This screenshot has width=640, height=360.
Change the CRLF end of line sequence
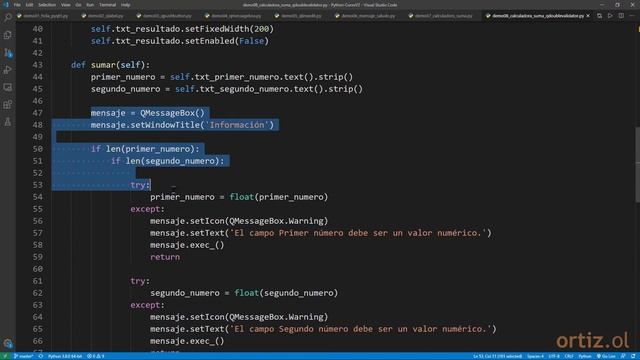[569, 356]
